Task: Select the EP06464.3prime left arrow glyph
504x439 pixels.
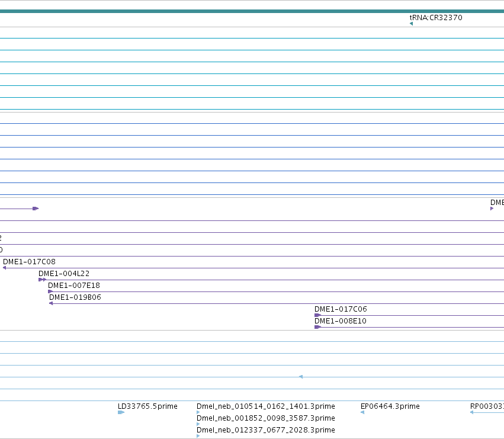Action: 362,412
